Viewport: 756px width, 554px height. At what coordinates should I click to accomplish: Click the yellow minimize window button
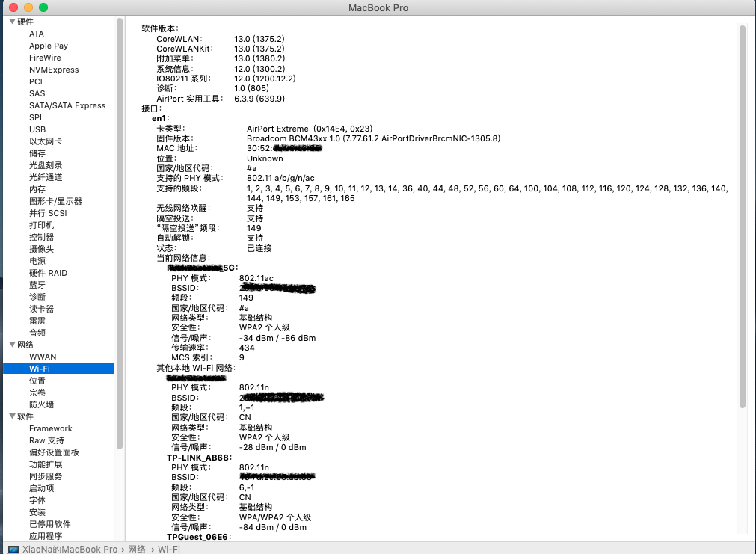pos(28,7)
